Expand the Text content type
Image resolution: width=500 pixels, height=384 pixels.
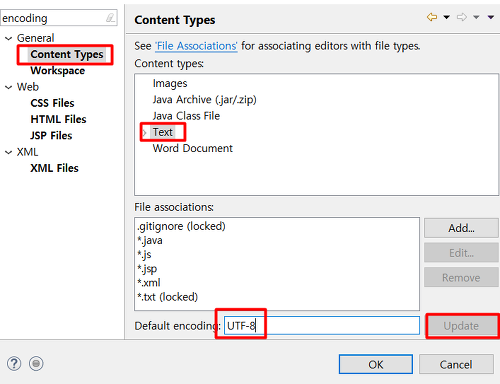point(145,132)
